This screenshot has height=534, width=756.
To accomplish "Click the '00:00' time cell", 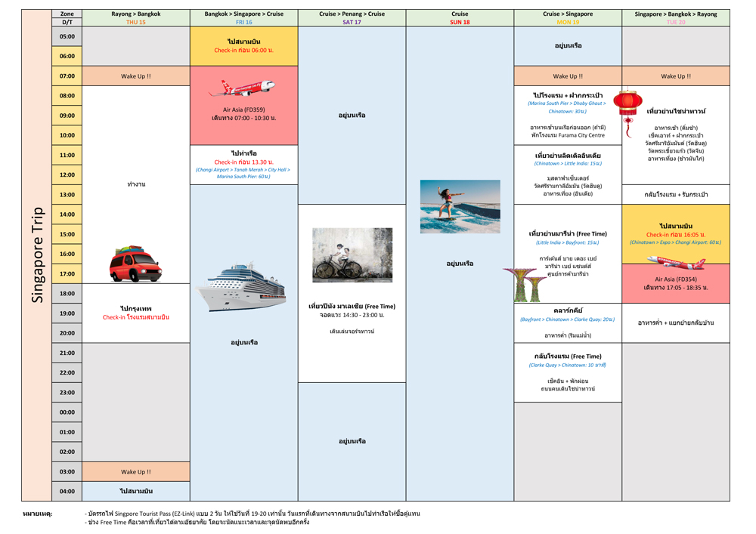I will pyautogui.click(x=67, y=412).
